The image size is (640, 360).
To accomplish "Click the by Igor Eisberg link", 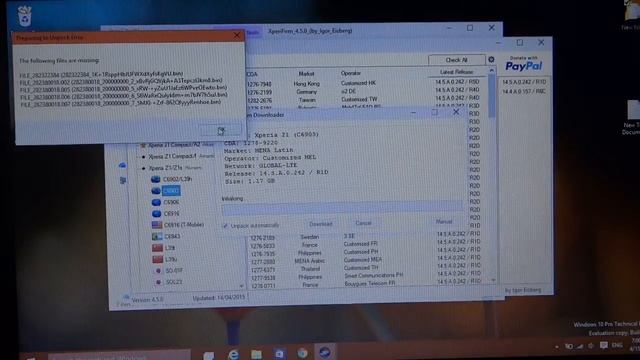I will (x=523, y=290).
